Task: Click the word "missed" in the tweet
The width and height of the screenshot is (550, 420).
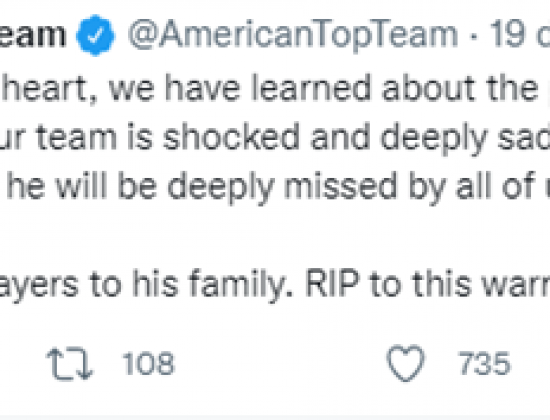Action: click(340, 187)
